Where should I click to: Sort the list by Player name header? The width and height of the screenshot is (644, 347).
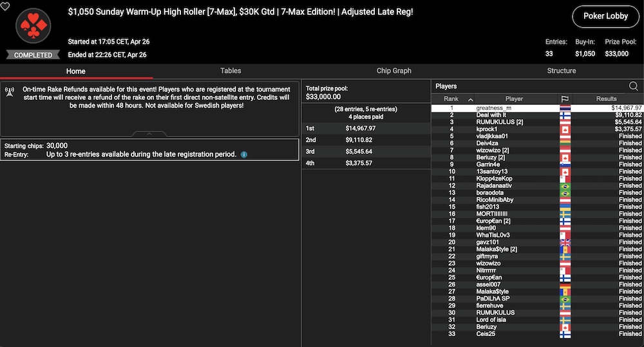click(514, 99)
